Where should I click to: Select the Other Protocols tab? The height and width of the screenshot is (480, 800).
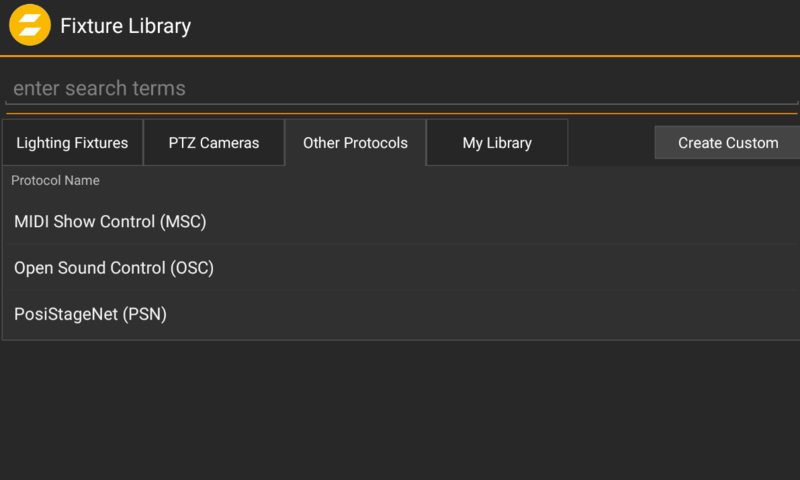click(355, 143)
